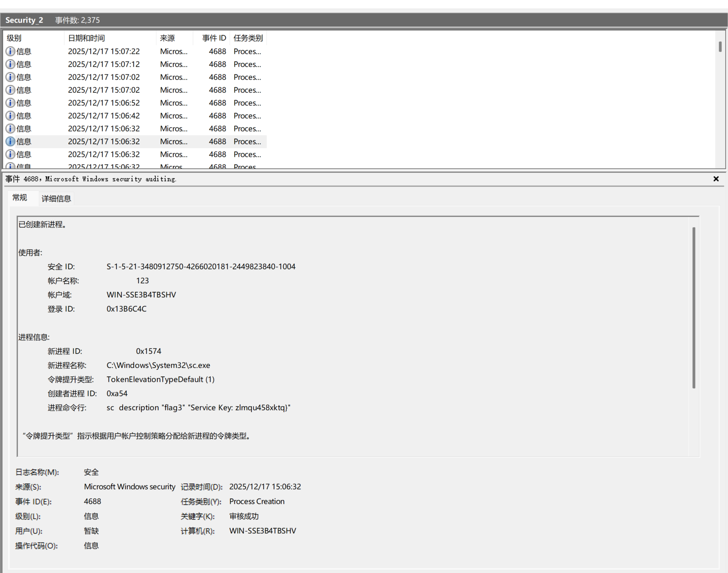The width and height of the screenshot is (728, 573).
Task: Switch to the 详细信息 tab
Action: click(x=56, y=199)
